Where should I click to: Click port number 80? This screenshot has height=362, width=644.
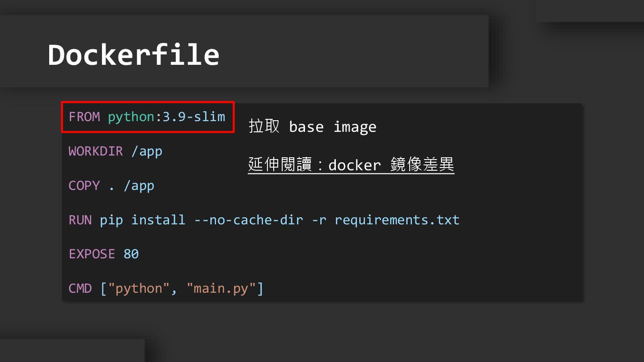(x=131, y=254)
